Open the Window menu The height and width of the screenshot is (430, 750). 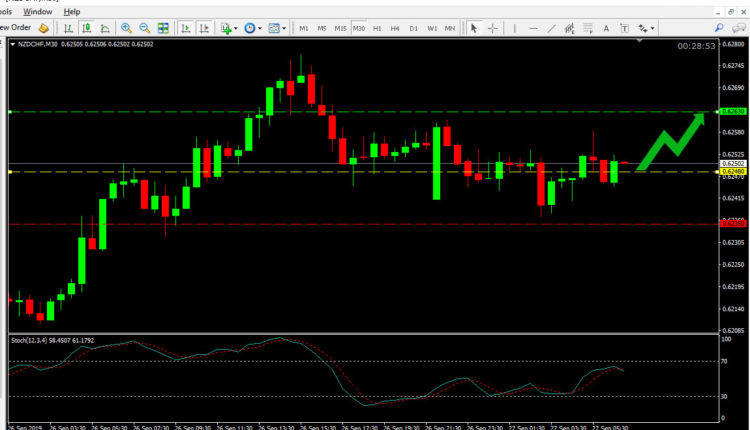point(37,11)
